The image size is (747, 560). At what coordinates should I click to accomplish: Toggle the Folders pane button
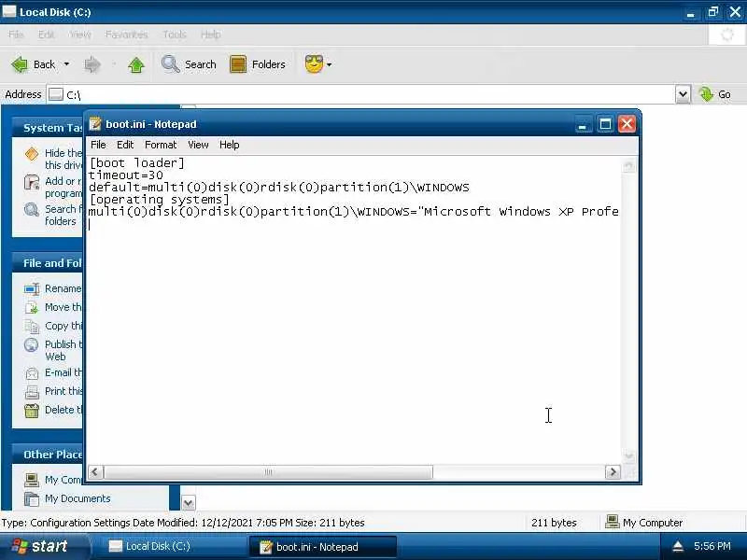(258, 64)
